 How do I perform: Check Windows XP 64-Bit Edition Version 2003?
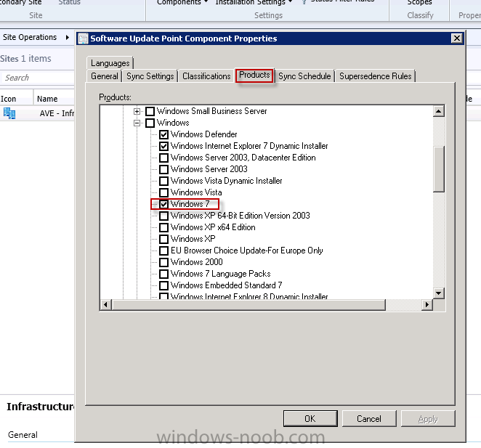[x=163, y=216]
